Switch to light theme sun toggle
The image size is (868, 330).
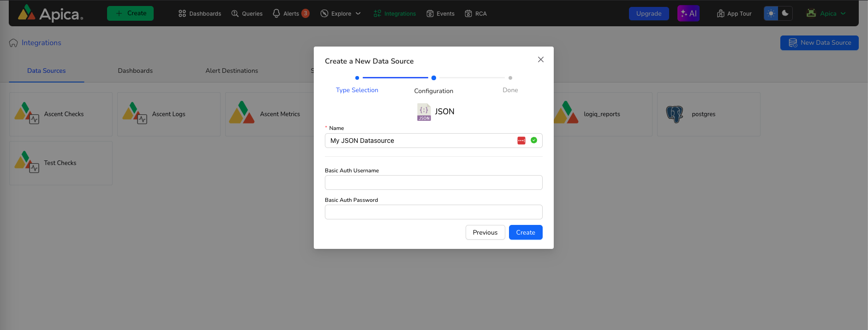click(771, 13)
